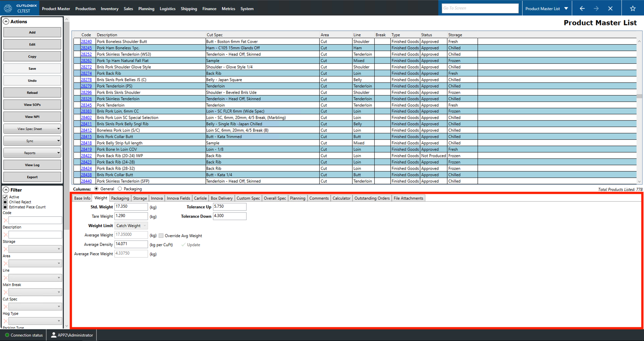Collapse the Filter panel chevron
Image resolution: width=644 pixels, height=341 pixels.
coord(6,190)
